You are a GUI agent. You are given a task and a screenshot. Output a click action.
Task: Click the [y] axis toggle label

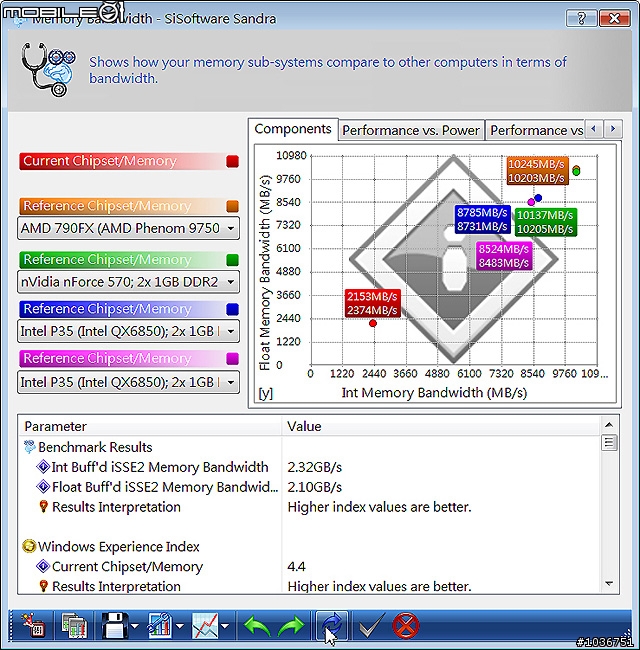pyautogui.click(x=265, y=393)
